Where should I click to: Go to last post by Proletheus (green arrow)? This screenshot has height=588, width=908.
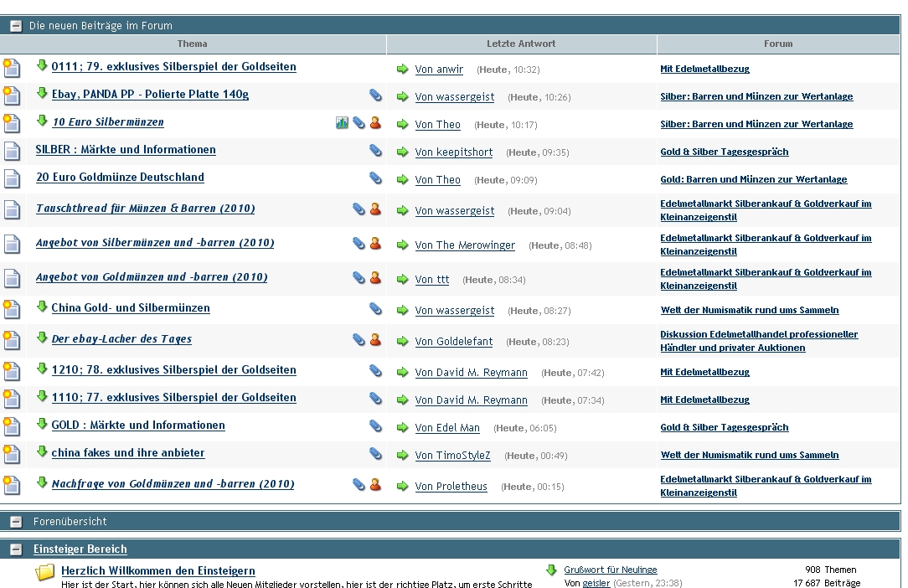click(402, 487)
